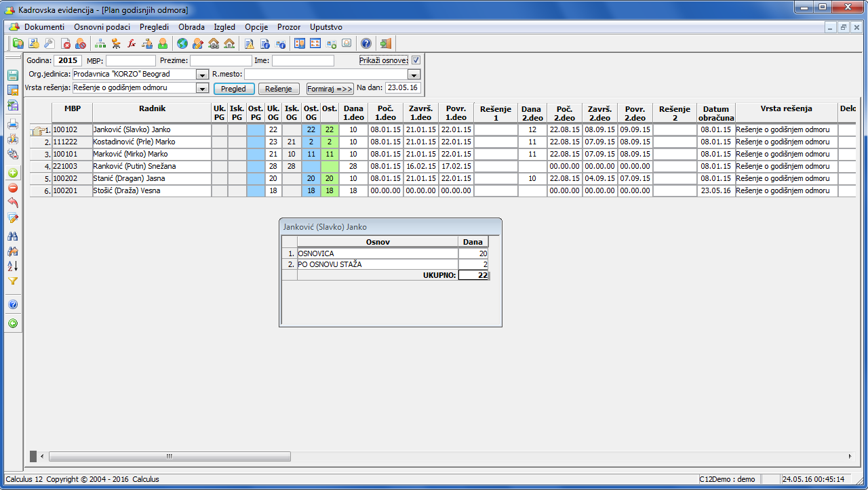The height and width of the screenshot is (490, 868).
Task: Open the Obrada menu
Action: (191, 27)
